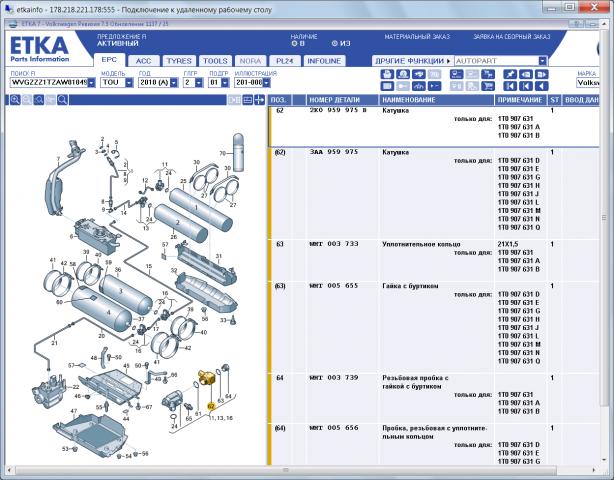This screenshot has width=614, height=480.
Task: Open the AUTOPART dropdown arrow
Action: point(542,61)
